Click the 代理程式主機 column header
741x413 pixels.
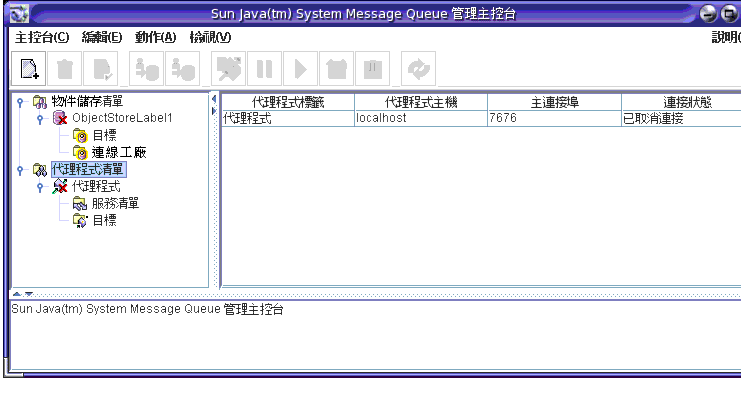421,102
